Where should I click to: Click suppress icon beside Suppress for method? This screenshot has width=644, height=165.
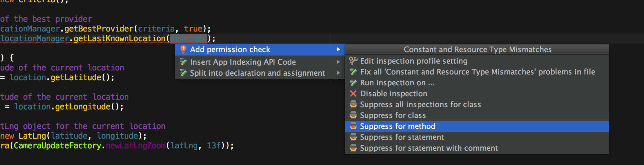pyautogui.click(x=353, y=126)
